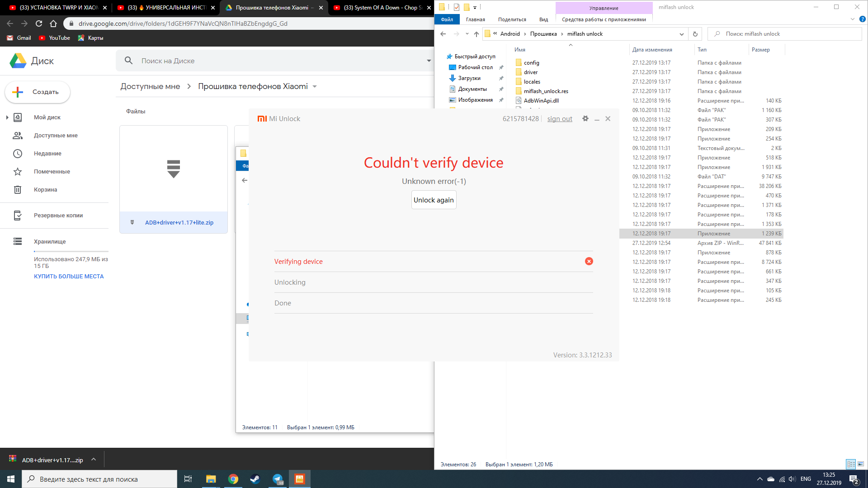Image resolution: width=868 pixels, height=488 pixels.
Task: Open Файл tab in Explorer ribbon
Action: 447,19
